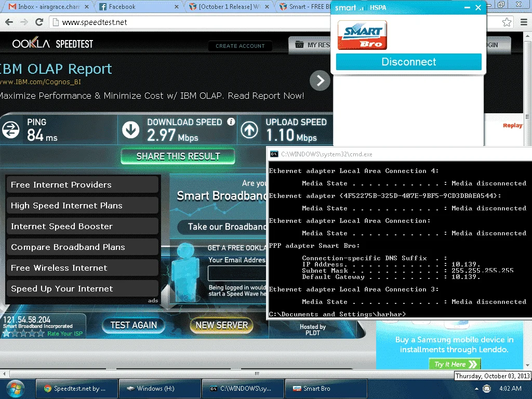Image resolution: width=532 pixels, height=399 pixels.
Task: Click the cmd prompt line 'C:\Documents and Settings\harhar>'
Action: pos(337,314)
